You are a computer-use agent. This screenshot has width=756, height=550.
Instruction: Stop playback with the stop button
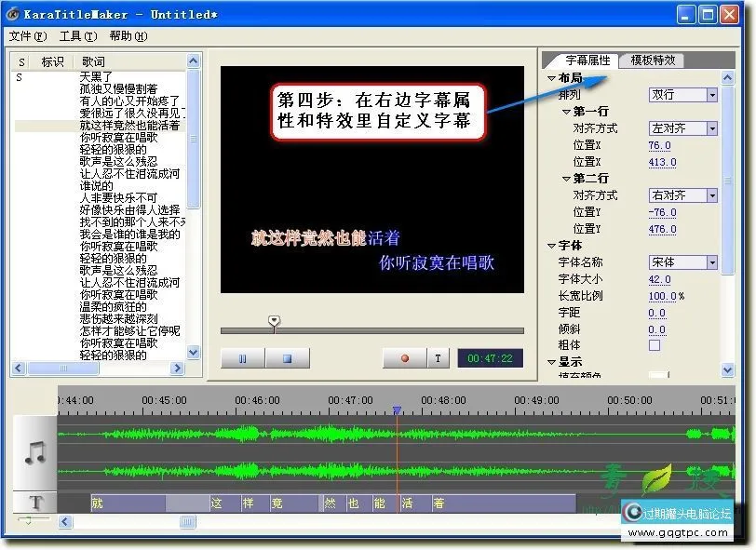coord(289,356)
